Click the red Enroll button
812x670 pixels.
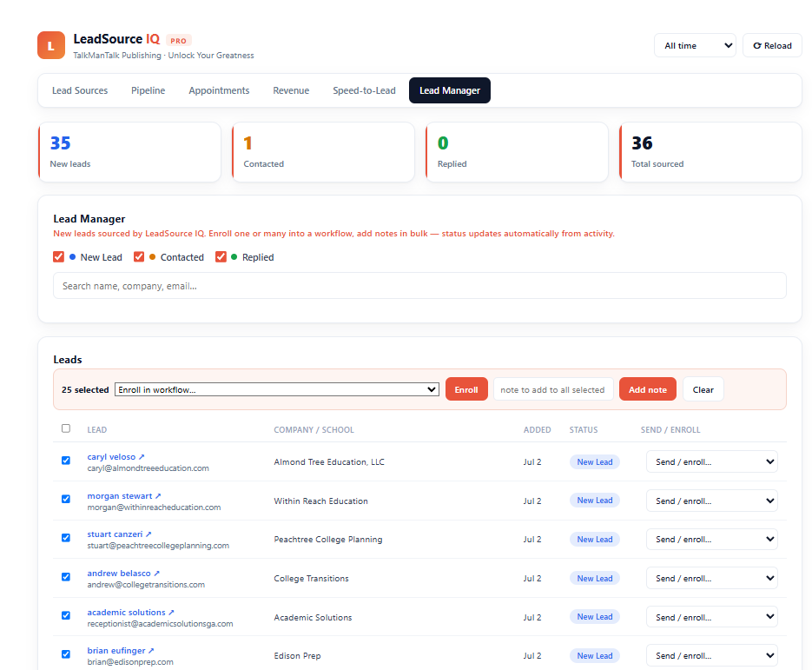tap(466, 389)
